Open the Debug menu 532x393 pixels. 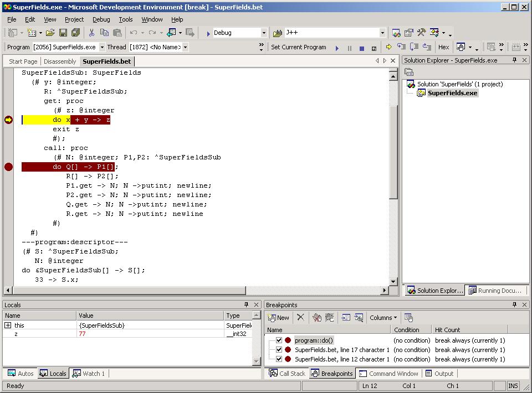point(101,19)
